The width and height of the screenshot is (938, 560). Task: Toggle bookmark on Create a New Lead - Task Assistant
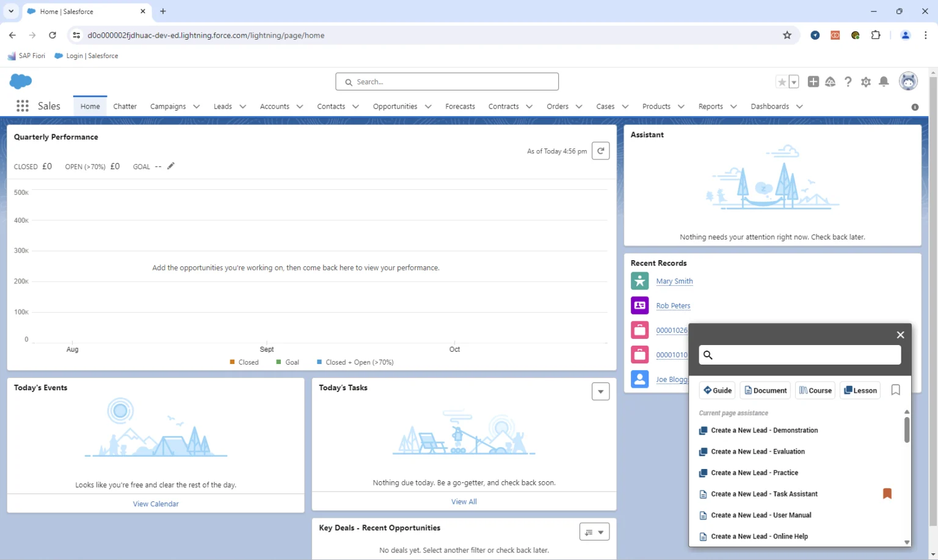[x=887, y=493]
